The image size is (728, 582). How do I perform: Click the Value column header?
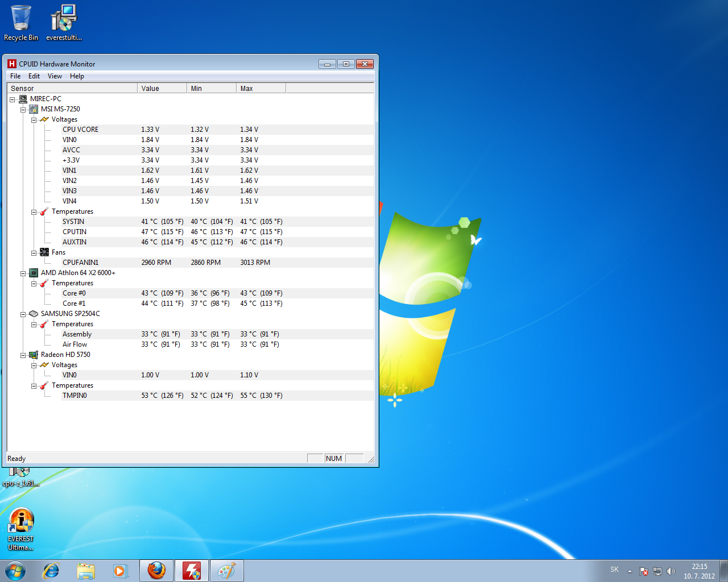click(162, 88)
